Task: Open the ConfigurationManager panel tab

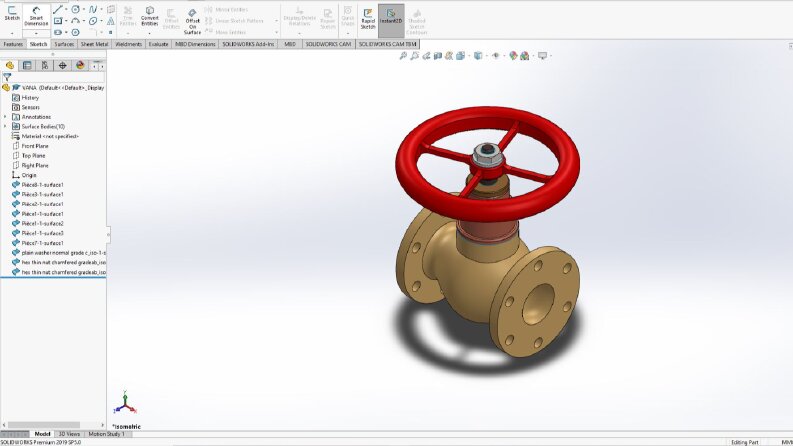Action: click(45, 65)
